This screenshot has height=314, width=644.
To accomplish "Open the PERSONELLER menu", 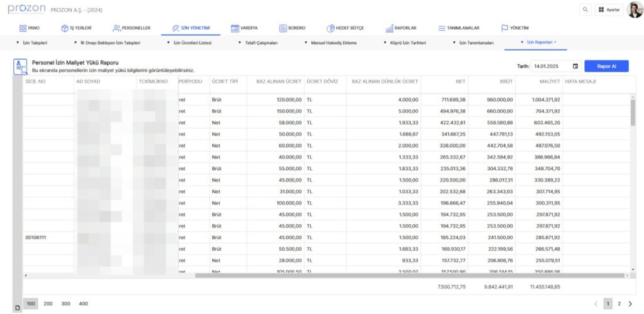I will pos(131,28).
